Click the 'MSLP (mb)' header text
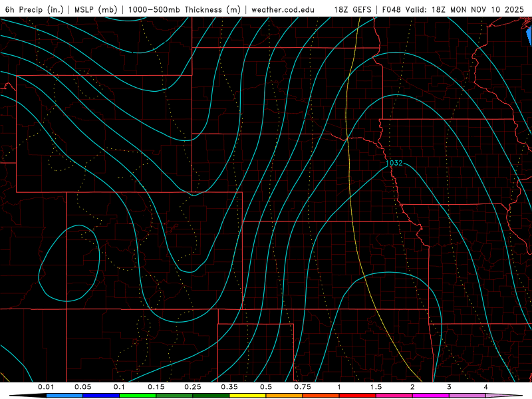Screen dimensions: 532x399 96,9
